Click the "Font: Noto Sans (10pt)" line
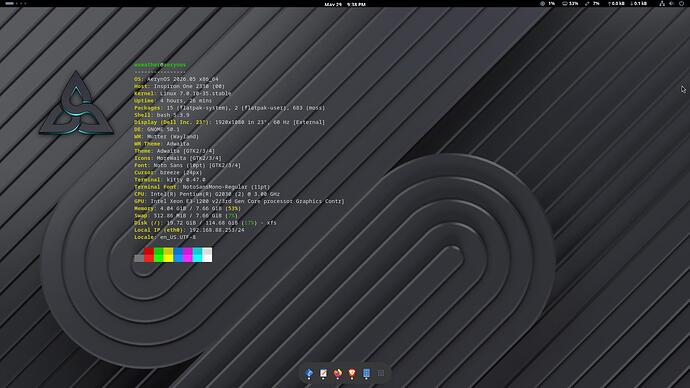690x388 pixels. (x=187, y=165)
